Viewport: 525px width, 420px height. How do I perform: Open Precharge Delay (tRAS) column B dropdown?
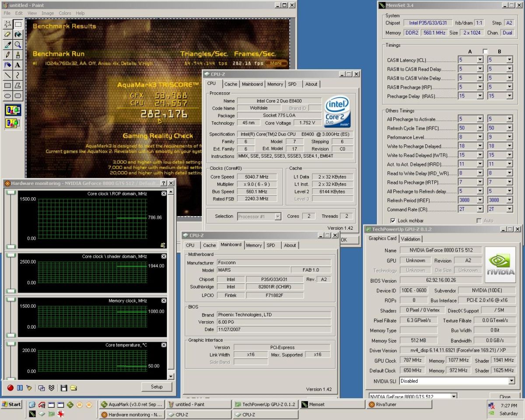[x=509, y=96]
